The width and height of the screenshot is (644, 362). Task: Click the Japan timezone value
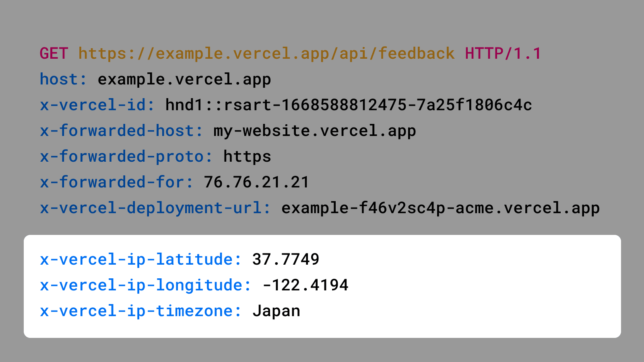tap(276, 311)
